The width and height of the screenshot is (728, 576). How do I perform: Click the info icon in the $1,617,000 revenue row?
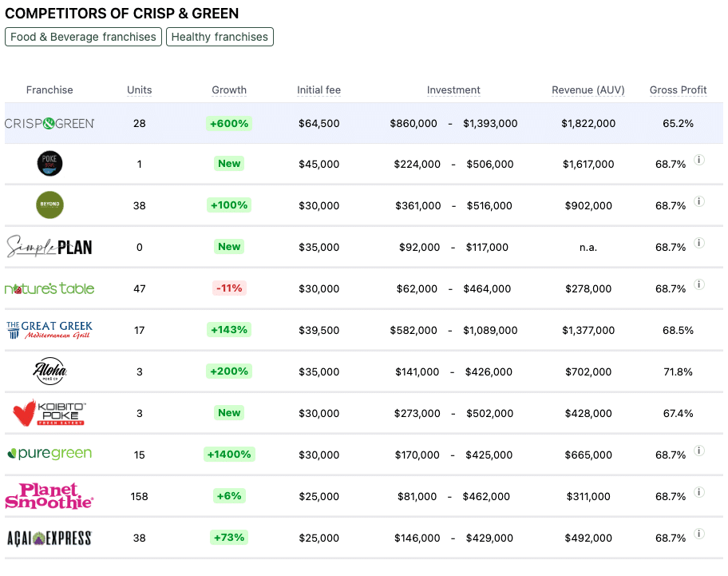(x=699, y=160)
